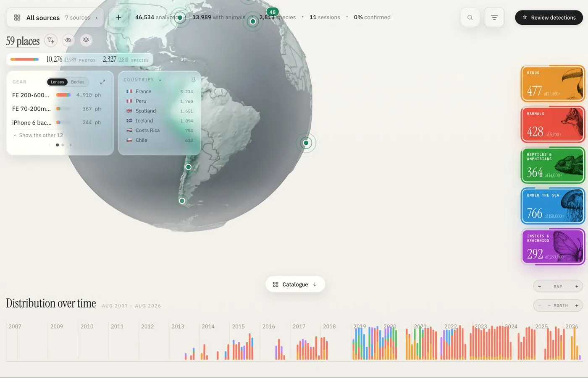Image resolution: width=588 pixels, height=378 pixels.
Task: Select the Lenses tab
Action: 57,82
